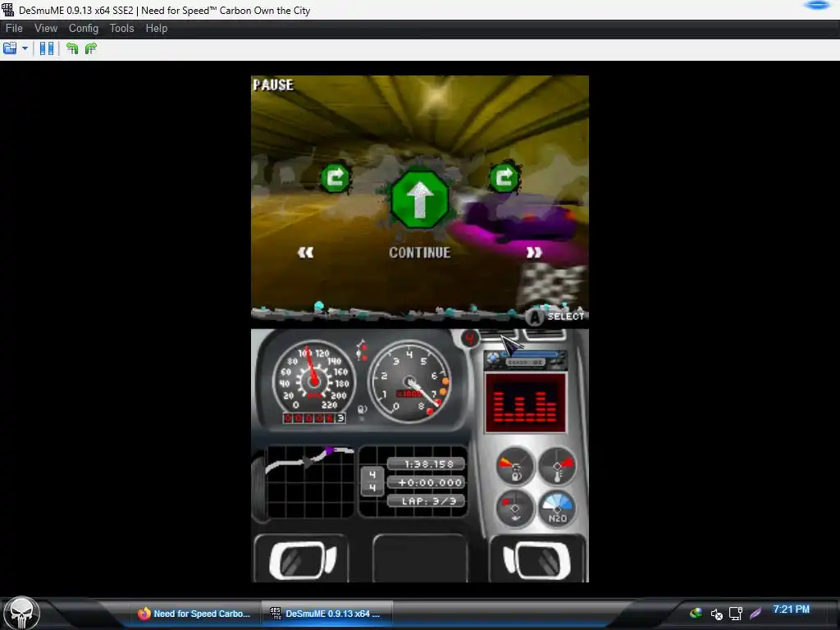Open the Config menu
840x630 pixels.
pos(83,29)
